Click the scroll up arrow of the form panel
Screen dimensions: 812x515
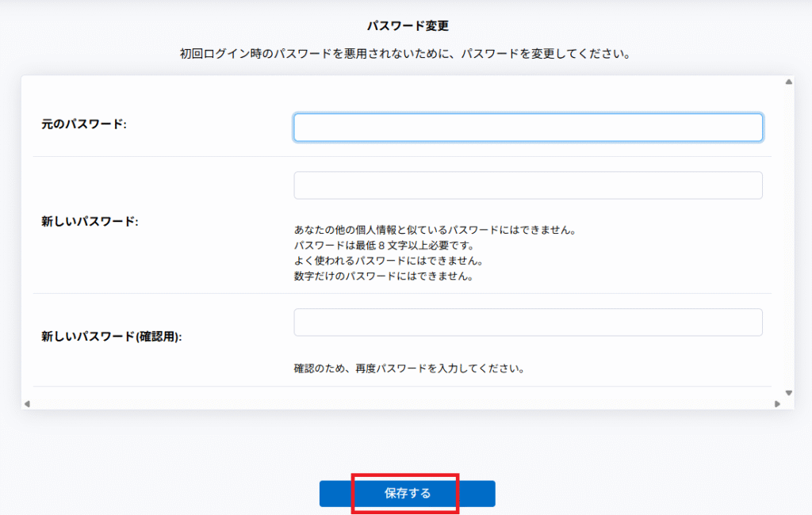click(788, 82)
